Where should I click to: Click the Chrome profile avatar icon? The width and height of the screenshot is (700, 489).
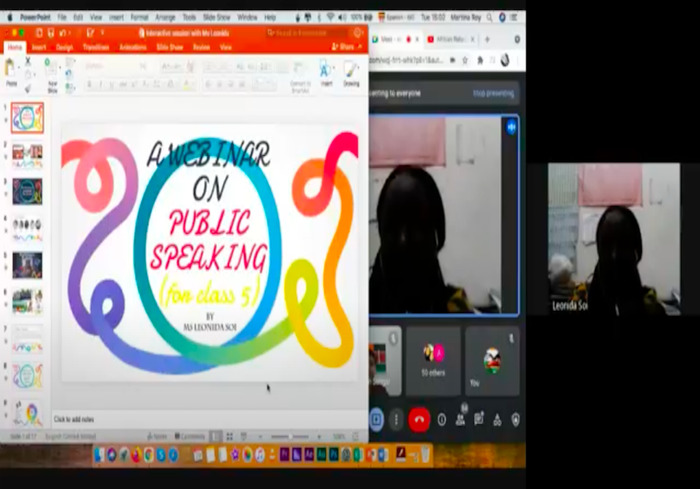(505, 60)
